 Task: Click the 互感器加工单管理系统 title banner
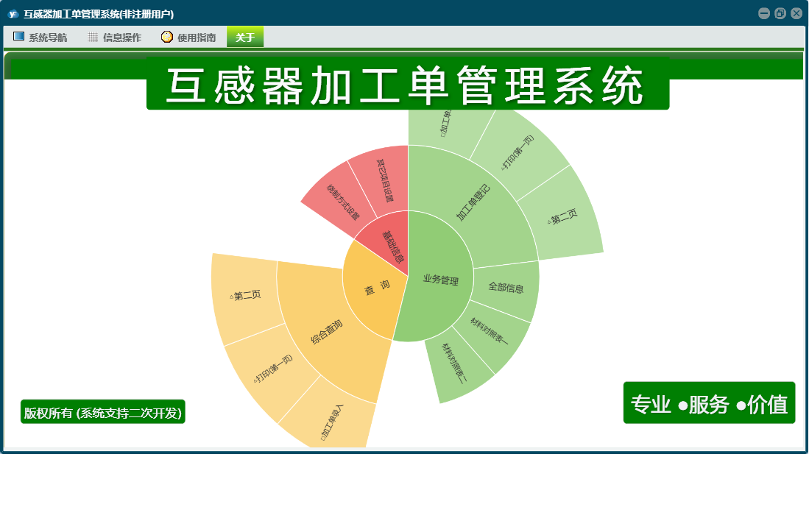click(408, 83)
